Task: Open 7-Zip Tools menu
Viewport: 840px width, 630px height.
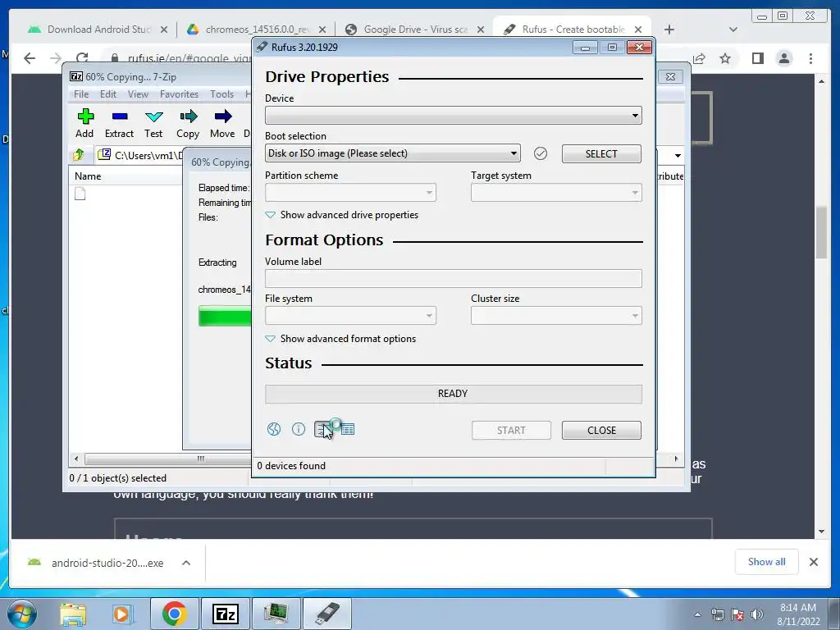Action: [221, 94]
